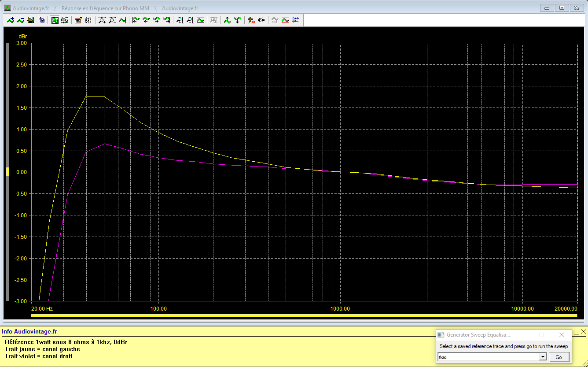Click the add trace icon with green plus
Viewport: 588px width, 367px height.
click(x=11, y=20)
